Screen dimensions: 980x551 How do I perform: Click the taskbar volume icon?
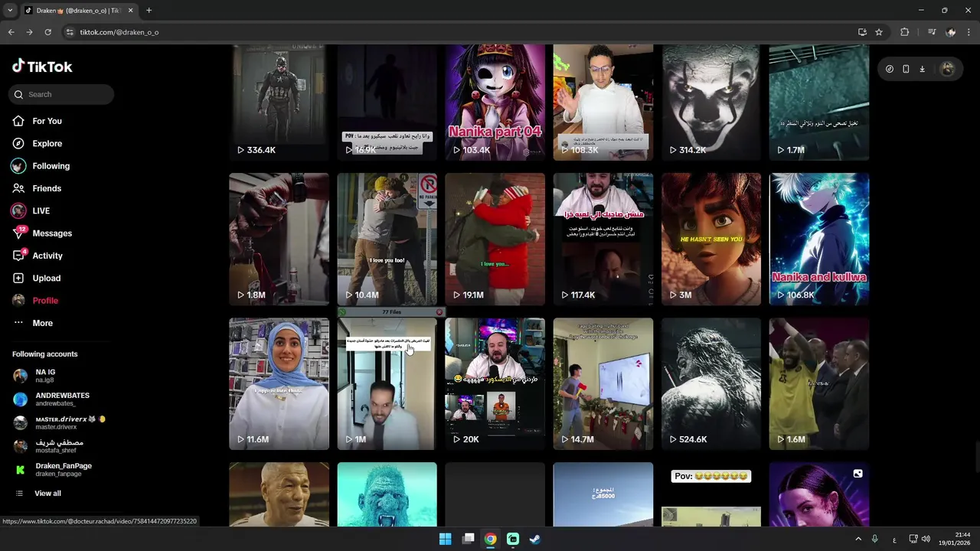926,540
